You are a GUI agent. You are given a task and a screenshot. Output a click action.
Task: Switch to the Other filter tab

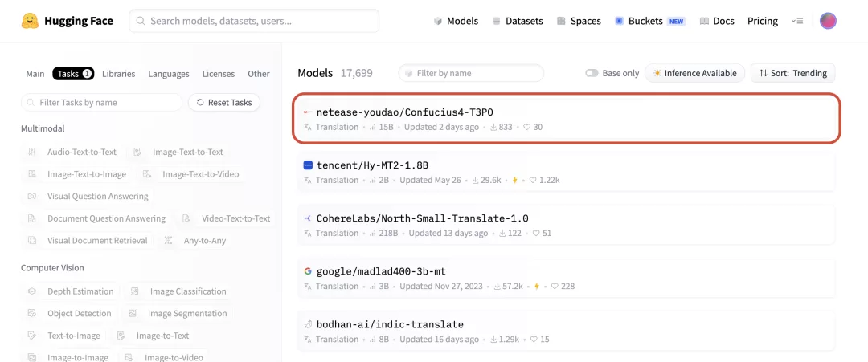[259, 74]
